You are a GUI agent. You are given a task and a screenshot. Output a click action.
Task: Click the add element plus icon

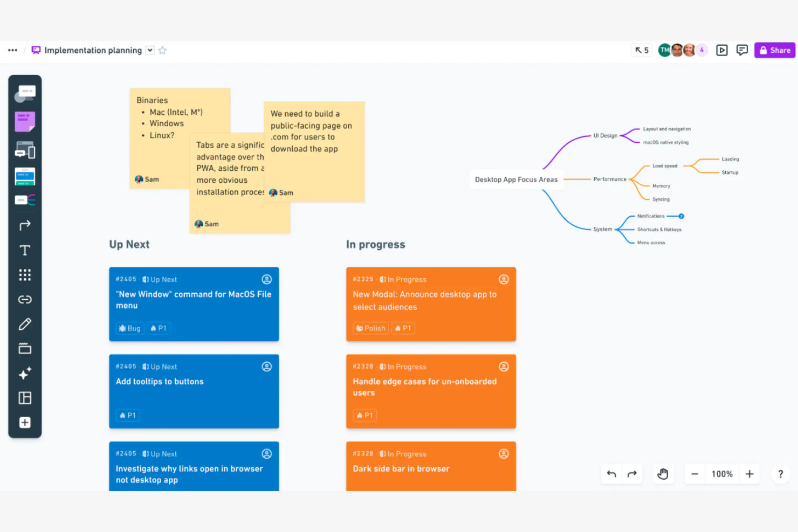(25, 423)
